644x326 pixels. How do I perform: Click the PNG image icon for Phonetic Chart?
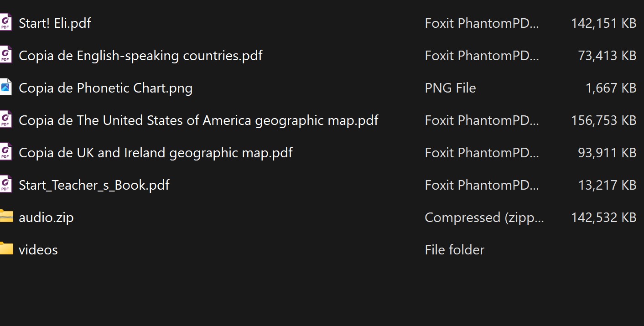pos(5,88)
